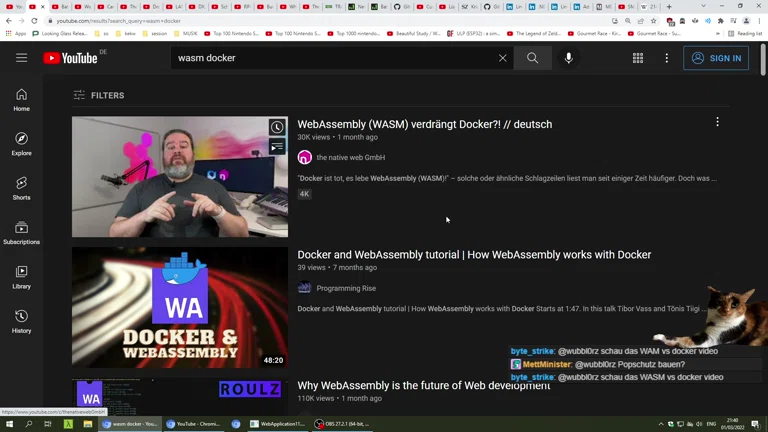Screen dimensions: 768x432
Task: Close the active YouTube tab
Action: tap(43, 7)
